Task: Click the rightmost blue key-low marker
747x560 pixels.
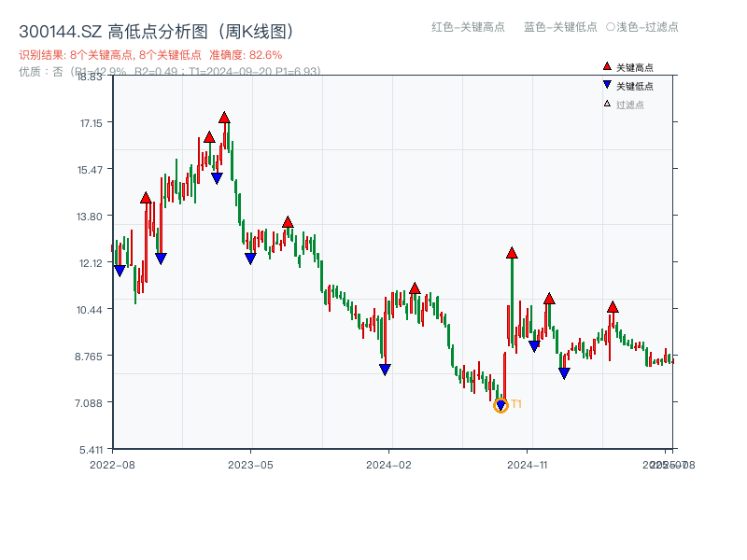Action: click(564, 373)
